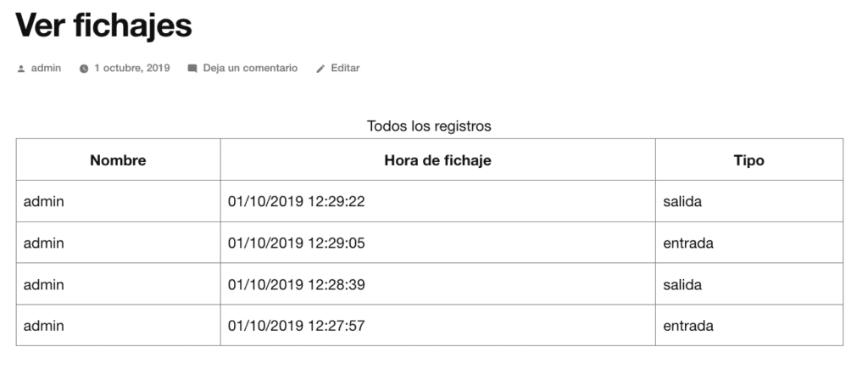This screenshot has width=868, height=375.
Task: Click the admin name in the first row
Action: (44, 201)
